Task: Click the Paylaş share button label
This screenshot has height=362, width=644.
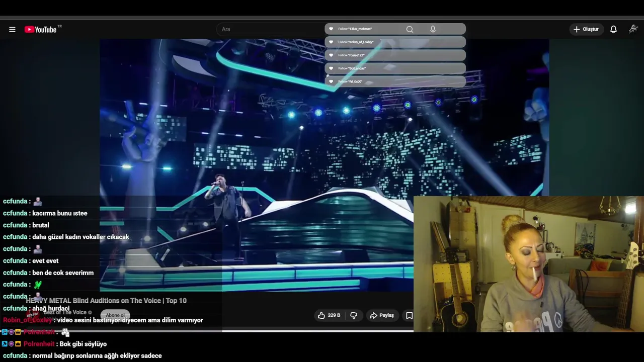Action: [386, 315]
